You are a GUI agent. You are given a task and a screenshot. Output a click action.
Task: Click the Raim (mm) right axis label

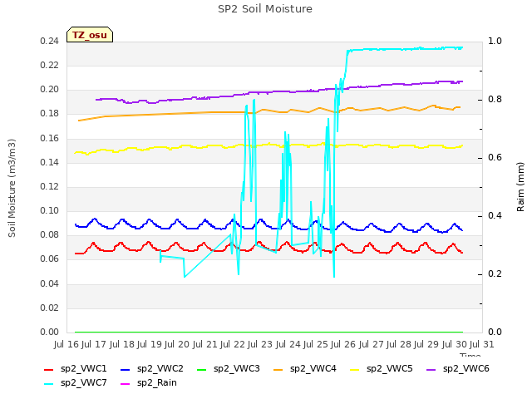[520, 187]
